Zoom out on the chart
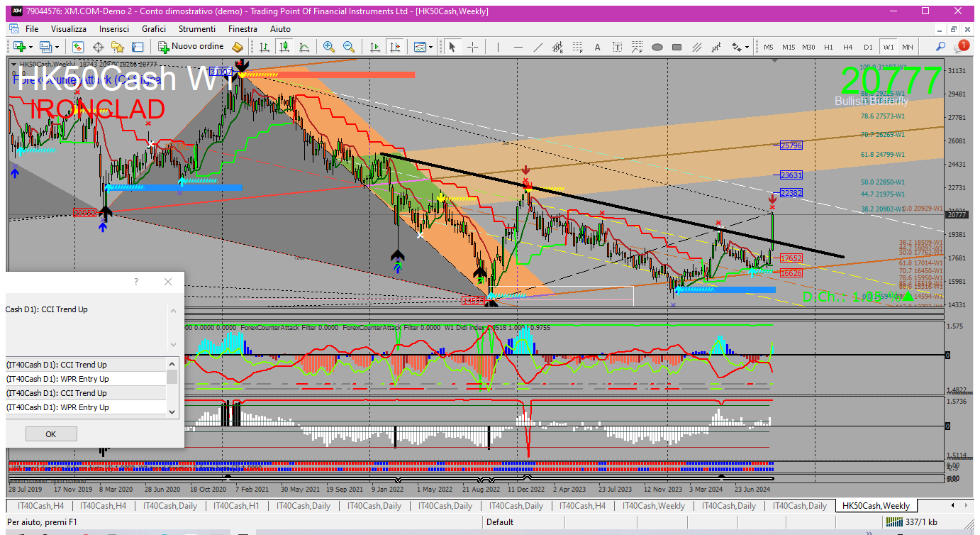The image size is (980, 535). [349, 47]
